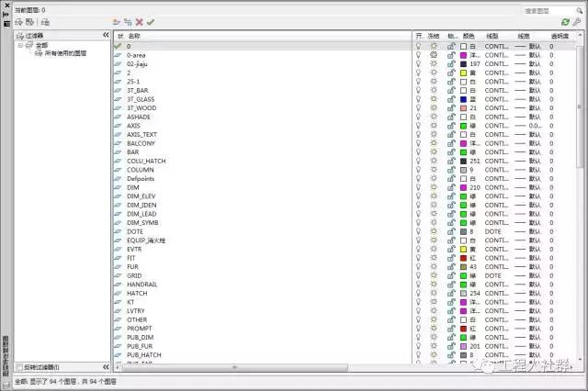Open lineweight cell for layer 25-1
The width and height of the screenshot is (588, 391).
pyautogui.click(x=528, y=82)
